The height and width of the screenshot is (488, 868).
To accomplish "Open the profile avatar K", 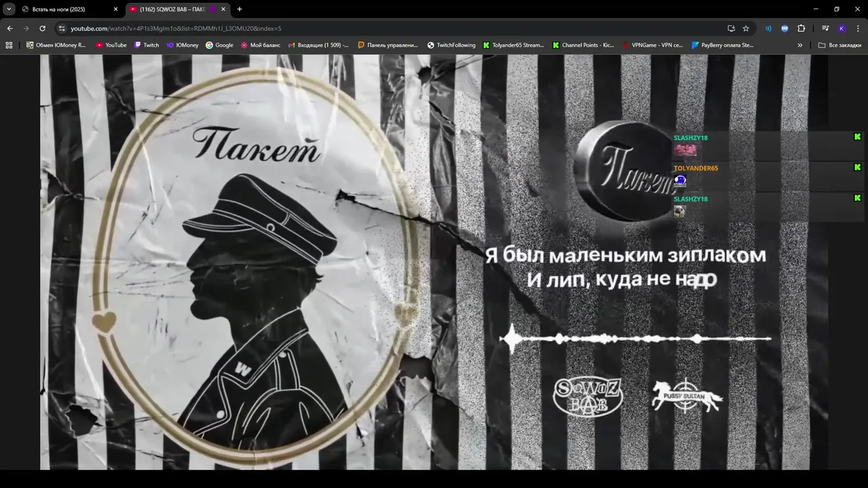I will coord(842,28).
